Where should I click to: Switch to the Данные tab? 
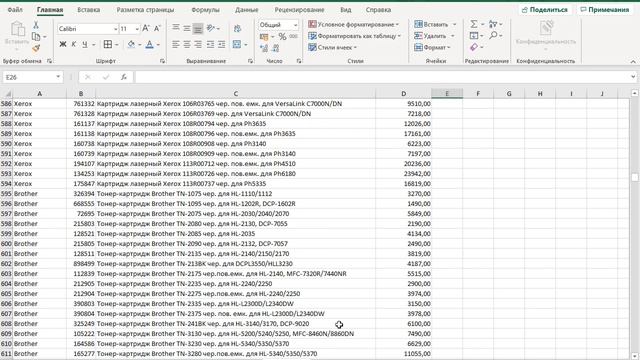coord(247,9)
